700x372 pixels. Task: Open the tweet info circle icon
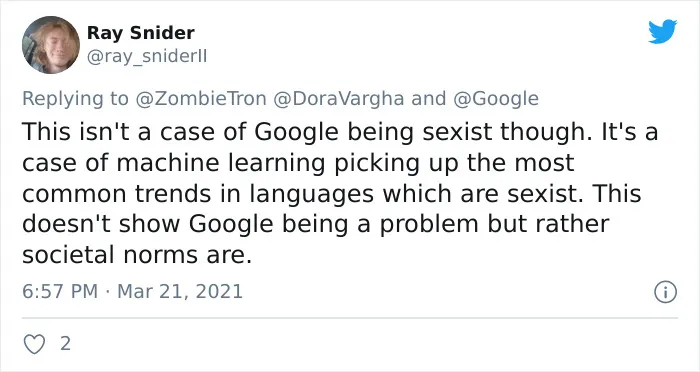(666, 292)
